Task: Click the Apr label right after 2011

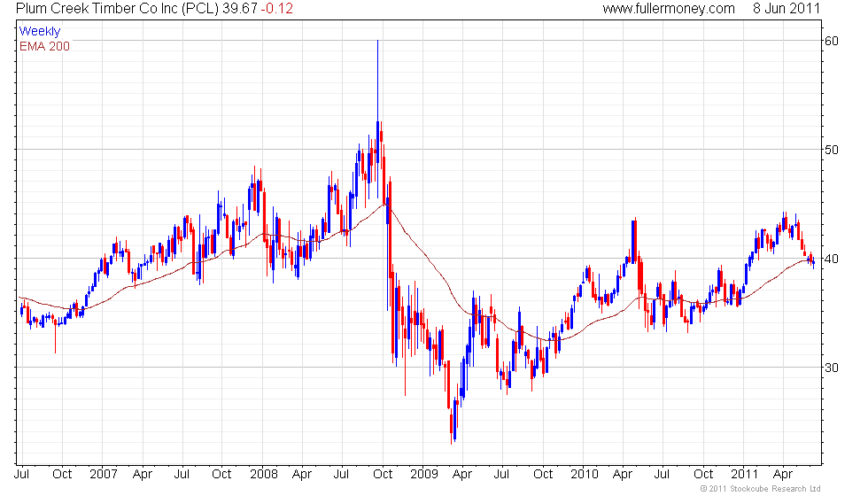Action: click(x=783, y=475)
